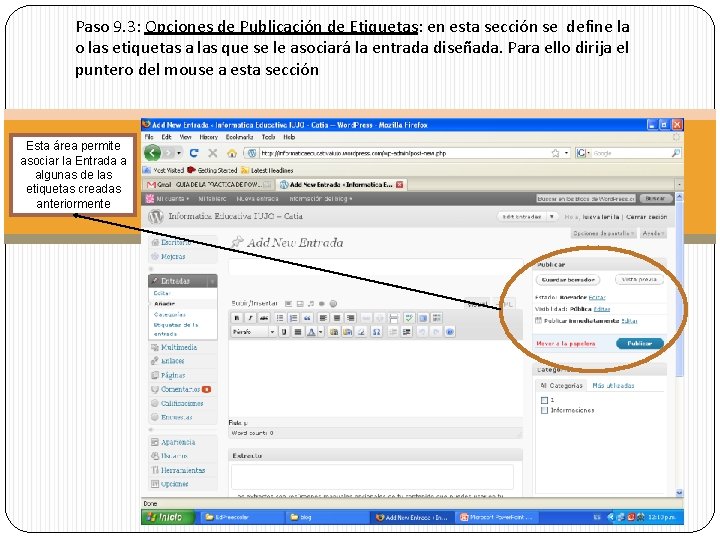Viewport: 720px width, 540px height.
Task: Click the Justify full editor icon
Action: click(x=298, y=332)
